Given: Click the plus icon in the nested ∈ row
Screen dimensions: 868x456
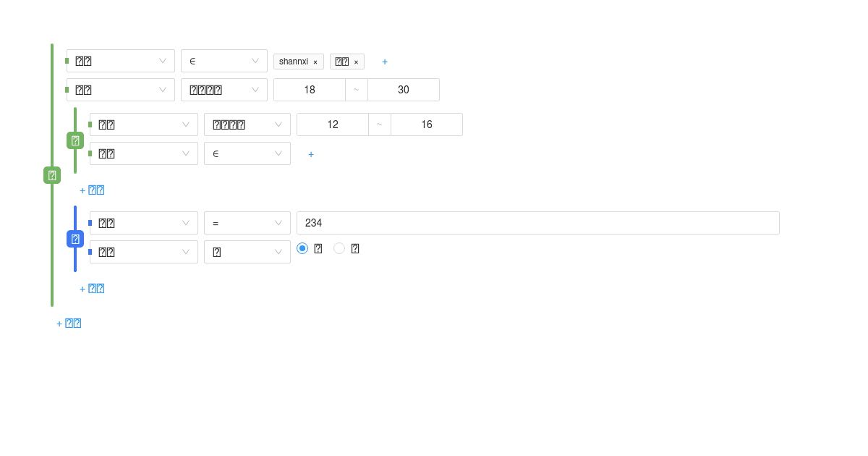Looking at the screenshot, I should coord(311,154).
